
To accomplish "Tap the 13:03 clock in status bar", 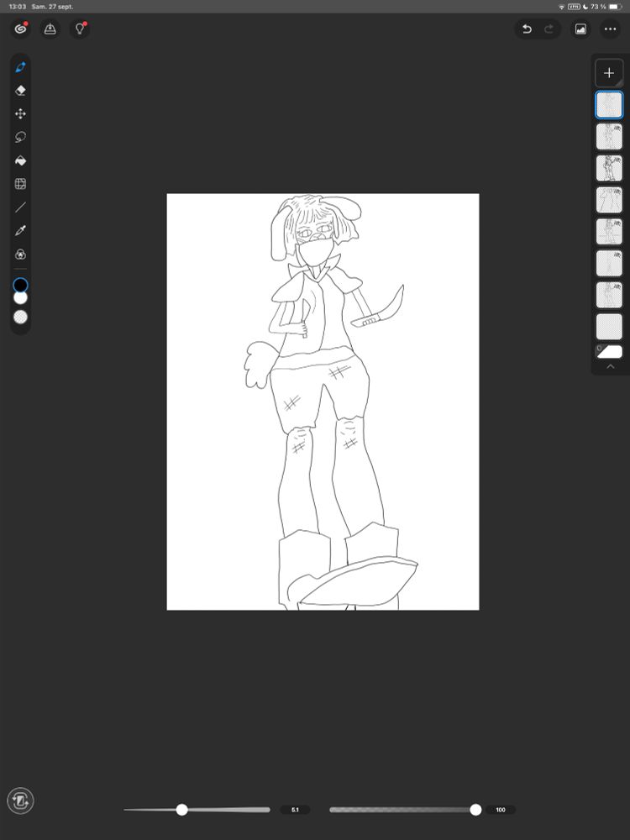I will (18, 7).
